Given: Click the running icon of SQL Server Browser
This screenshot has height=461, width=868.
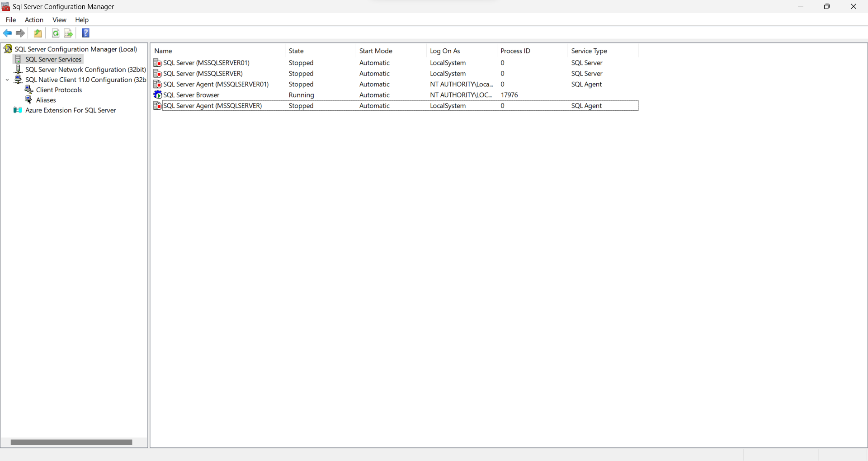Looking at the screenshot, I should coord(158,95).
